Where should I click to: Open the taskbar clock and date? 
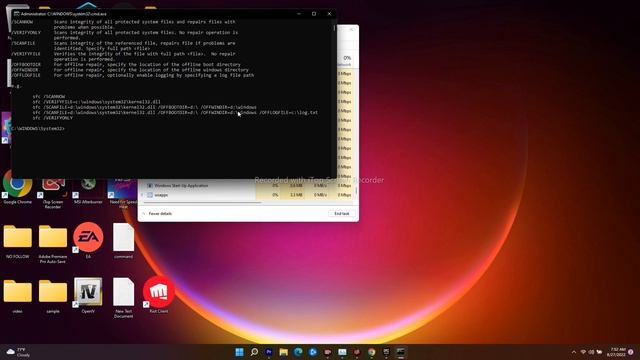coord(616,352)
